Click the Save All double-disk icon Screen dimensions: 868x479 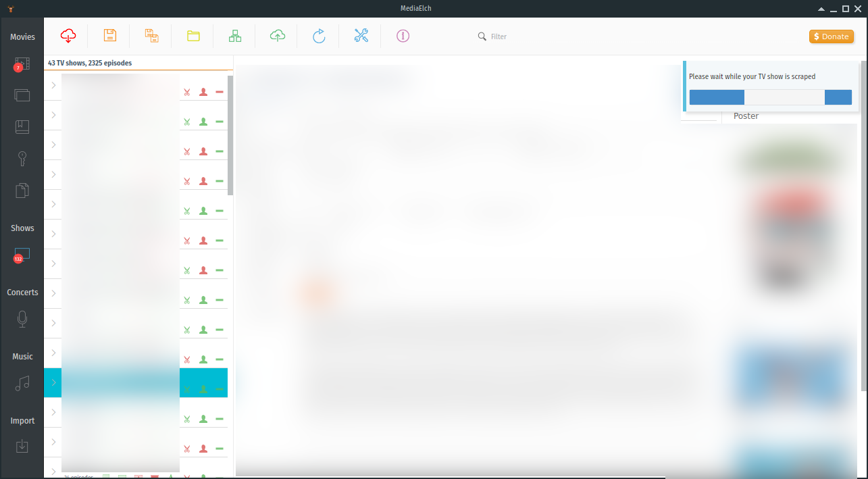(152, 36)
